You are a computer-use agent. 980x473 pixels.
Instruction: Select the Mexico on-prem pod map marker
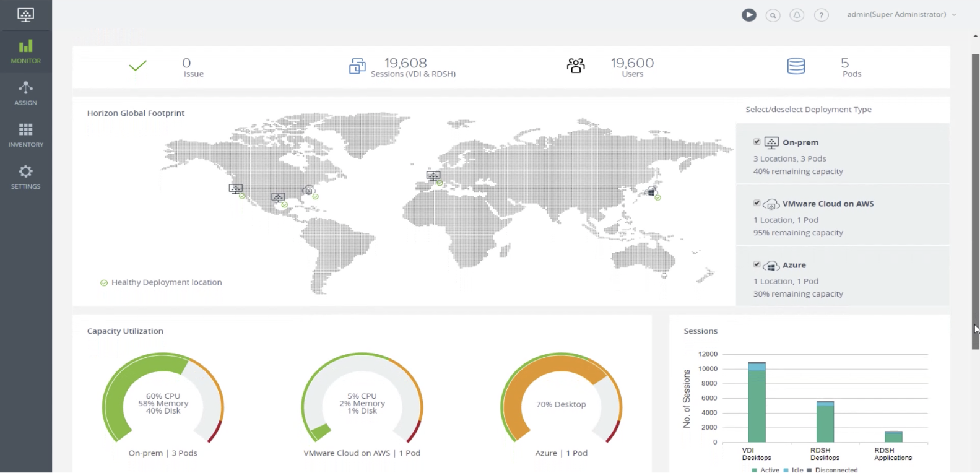point(279,198)
